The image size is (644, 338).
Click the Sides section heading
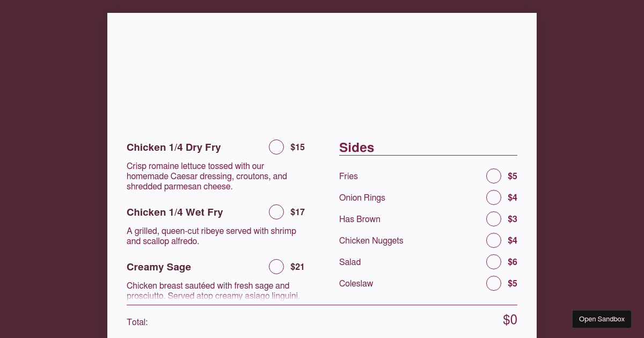coord(356,148)
